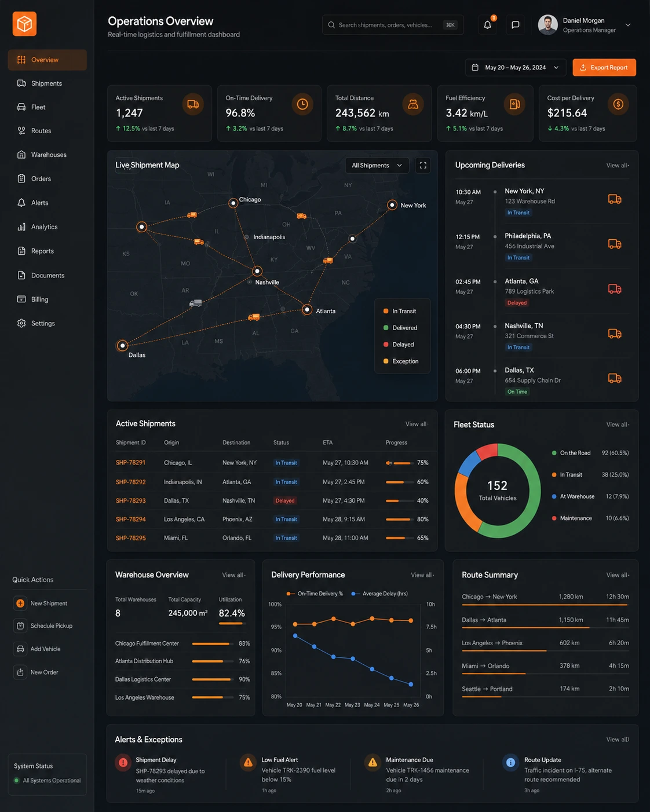The height and width of the screenshot is (812, 650).
Task: View all Alerts & Exceptions
Action: 618,740
